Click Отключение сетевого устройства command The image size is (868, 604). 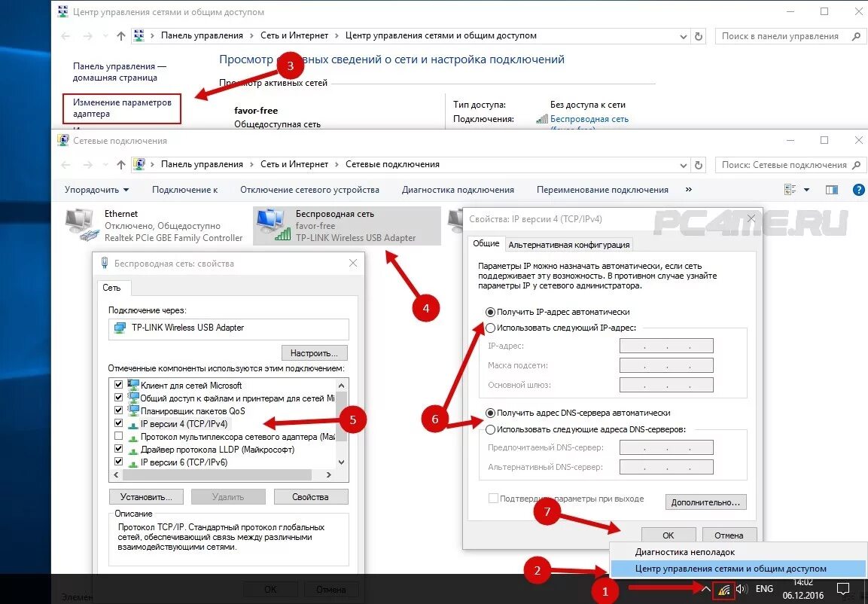(309, 190)
